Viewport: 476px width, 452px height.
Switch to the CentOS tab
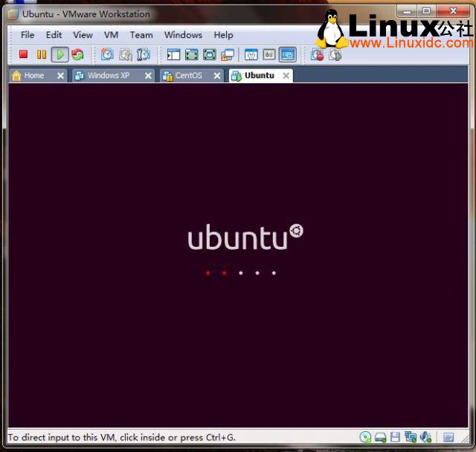[x=188, y=75]
